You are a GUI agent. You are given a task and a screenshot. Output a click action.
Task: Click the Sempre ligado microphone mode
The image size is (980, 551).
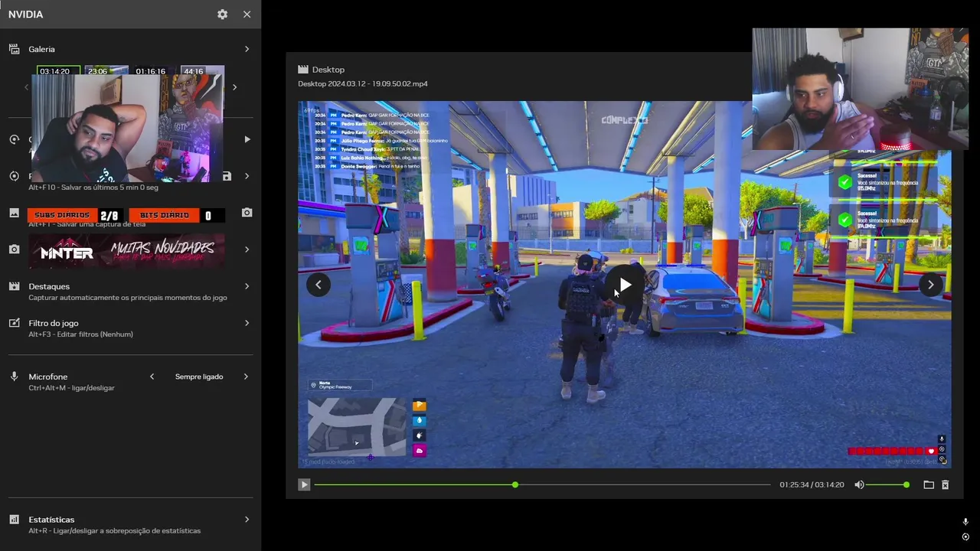point(199,377)
